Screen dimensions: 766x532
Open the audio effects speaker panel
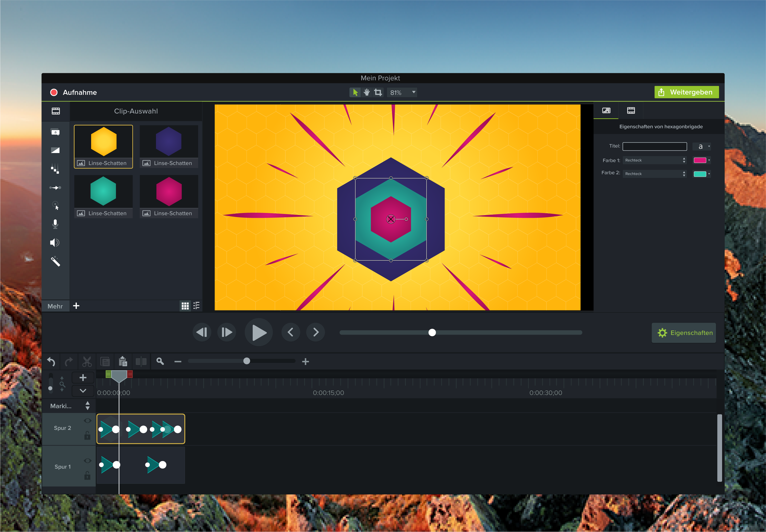click(x=55, y=243)
